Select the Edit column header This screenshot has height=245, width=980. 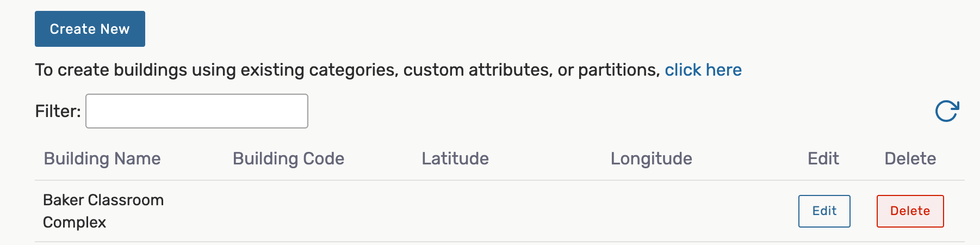[x=823, y=158]
